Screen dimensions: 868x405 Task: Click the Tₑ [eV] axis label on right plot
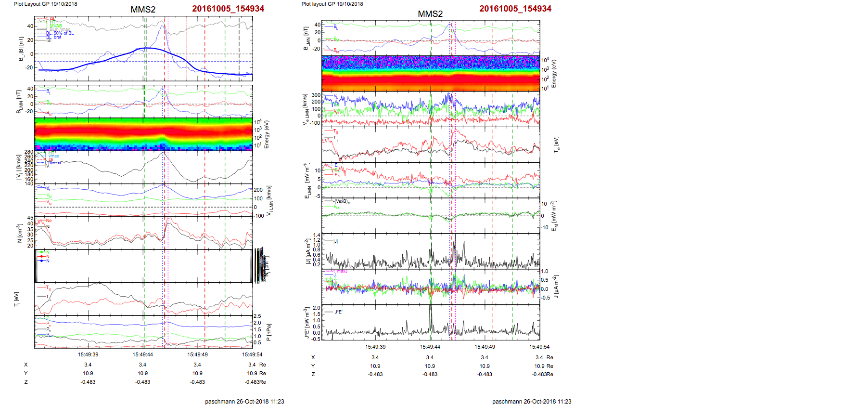556,144
